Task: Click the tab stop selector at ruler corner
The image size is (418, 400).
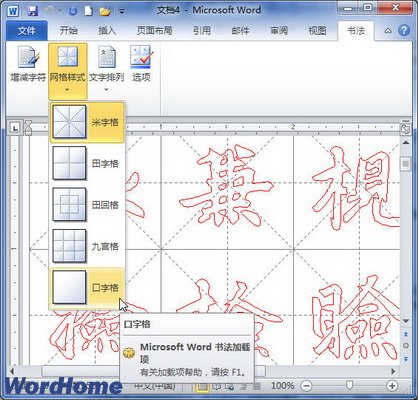Action: pos(15,127)
